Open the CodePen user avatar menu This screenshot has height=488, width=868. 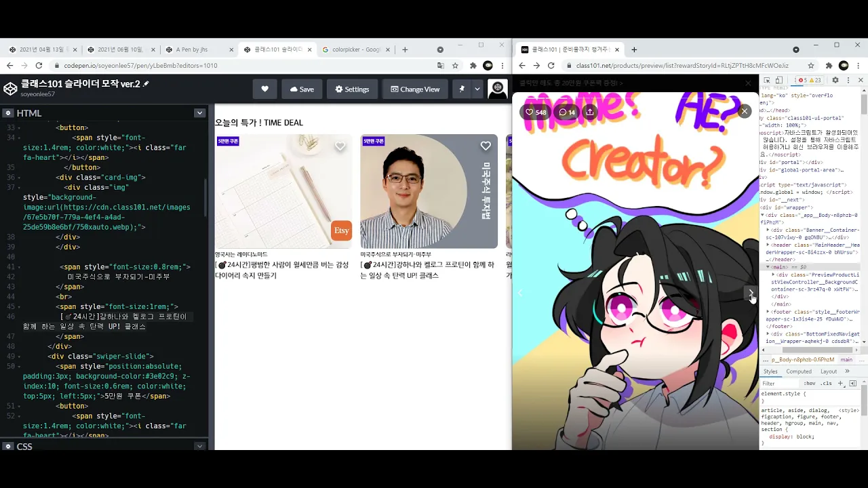pos(498,89)
